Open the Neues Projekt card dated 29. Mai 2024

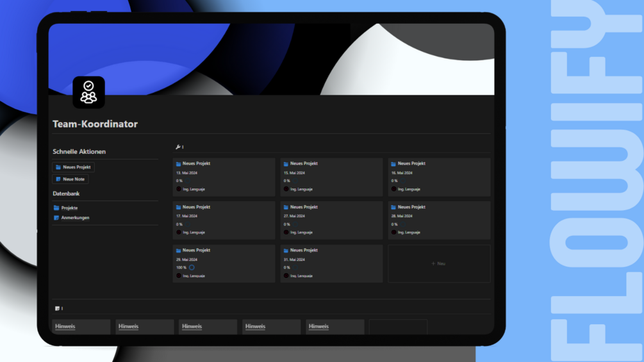coord(224,263)
